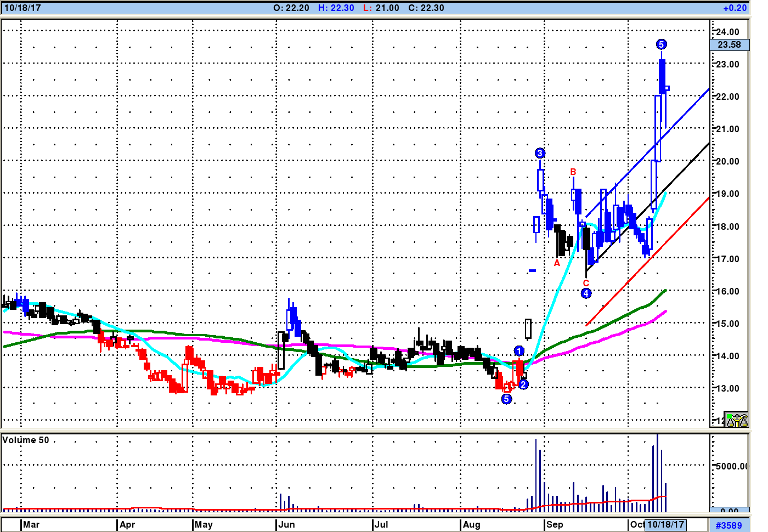Click the small blue dash marker near 16.60
The image size is (768, 532).
click(x=532, y=270)
